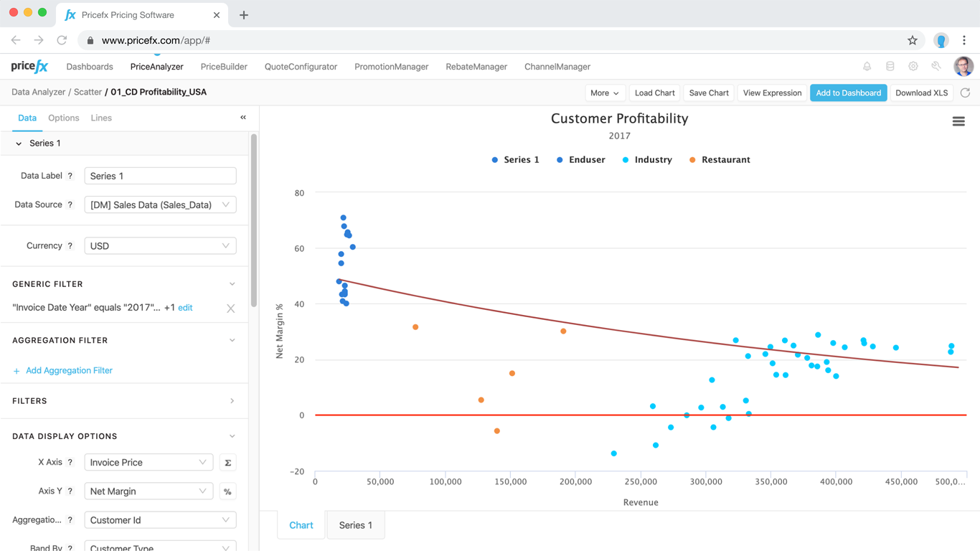Click the Data Label input field
The height and width of the screenshot is (551, 980).
(160, 176)
